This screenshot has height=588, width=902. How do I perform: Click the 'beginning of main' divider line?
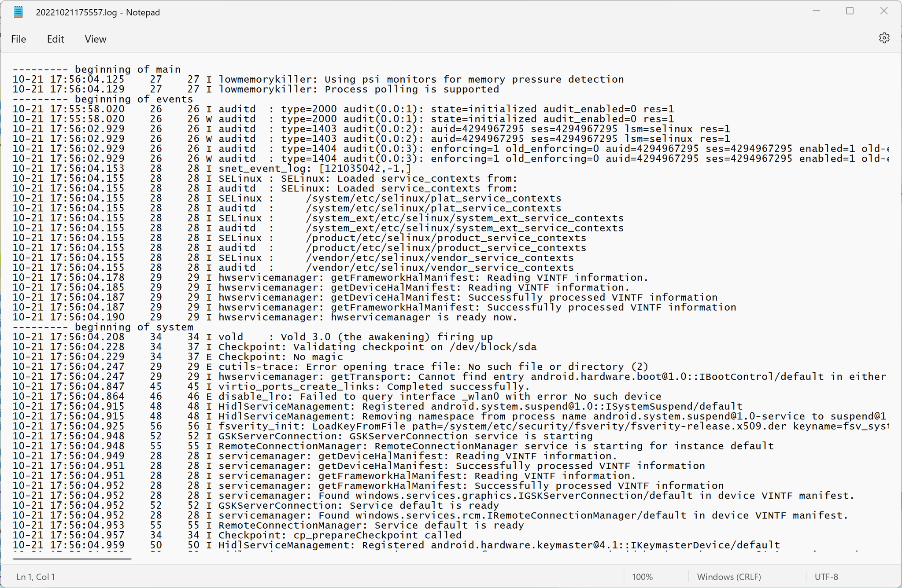[x=97, y=69]
